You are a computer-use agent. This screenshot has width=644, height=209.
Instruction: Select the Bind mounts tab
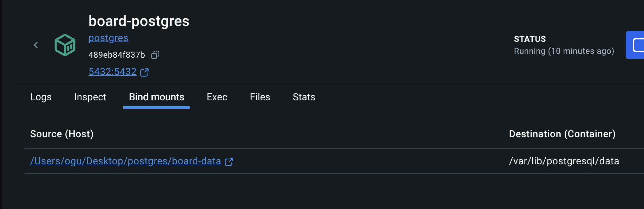157,97
